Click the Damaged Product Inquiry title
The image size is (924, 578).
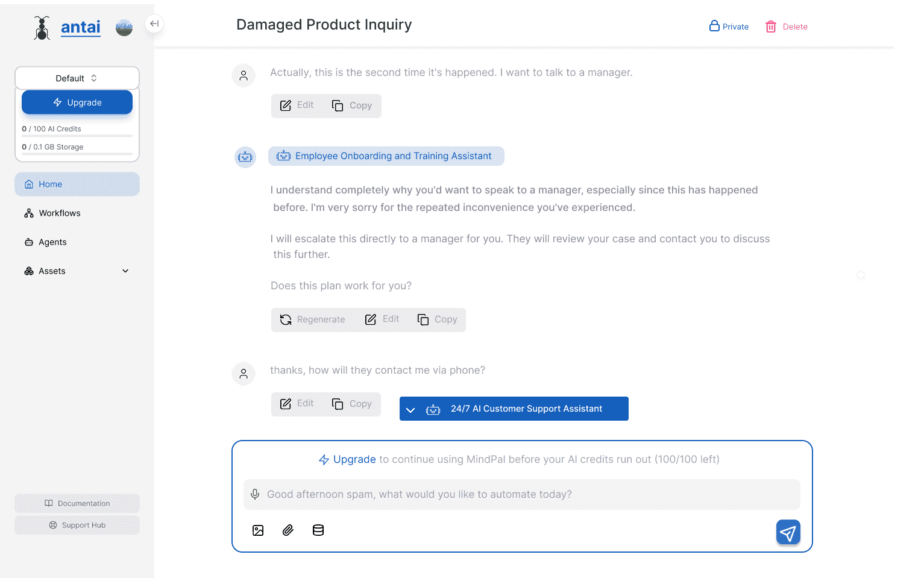pyautogui.click(x=324, y=25)
